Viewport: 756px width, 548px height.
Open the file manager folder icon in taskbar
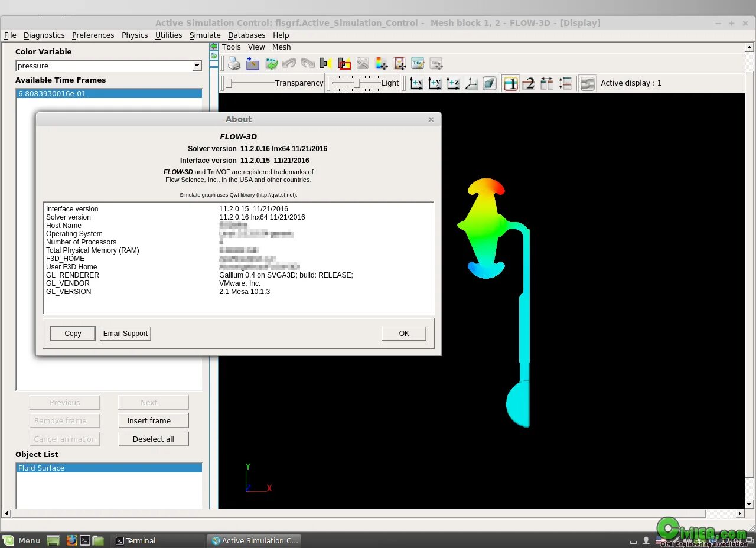[98, 540]
